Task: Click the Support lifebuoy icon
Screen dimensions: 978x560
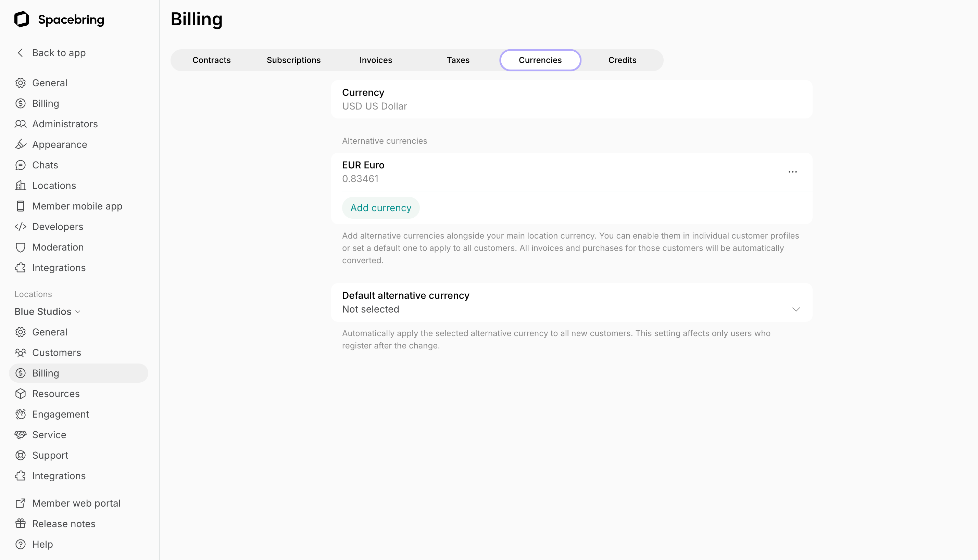Action: point(21,455)
